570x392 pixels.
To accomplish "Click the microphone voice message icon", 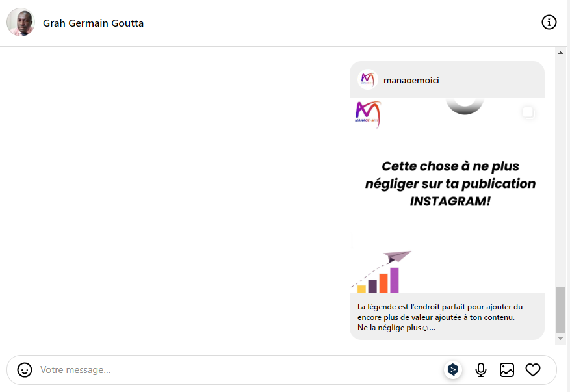I will point(481,370).
